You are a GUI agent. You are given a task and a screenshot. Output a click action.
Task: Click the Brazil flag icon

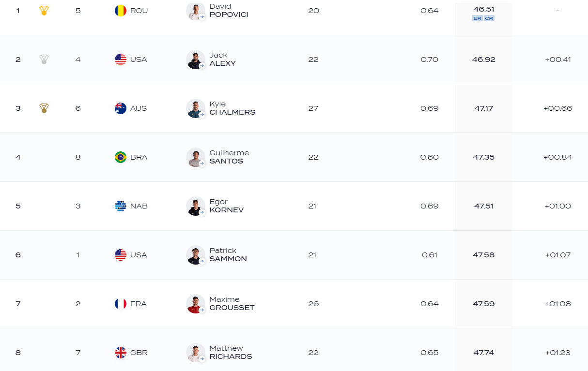121,157
